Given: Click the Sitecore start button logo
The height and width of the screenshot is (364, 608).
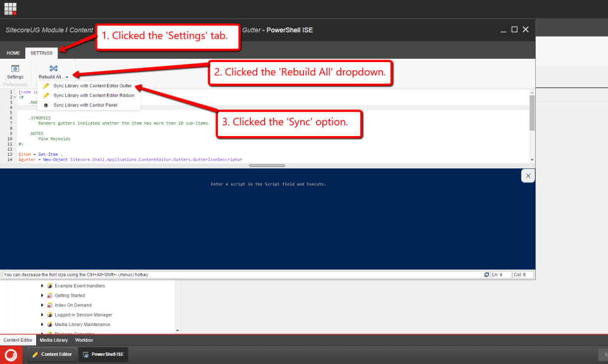Looking at the screenshot, I should [11, 355].
